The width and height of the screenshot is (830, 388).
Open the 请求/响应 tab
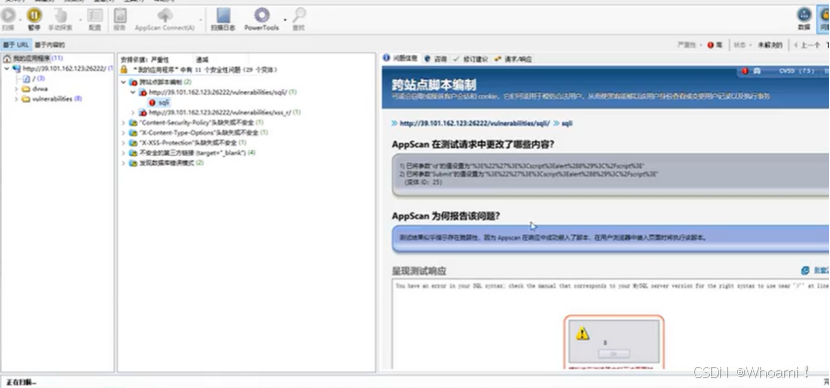click(x=513, y=59)
